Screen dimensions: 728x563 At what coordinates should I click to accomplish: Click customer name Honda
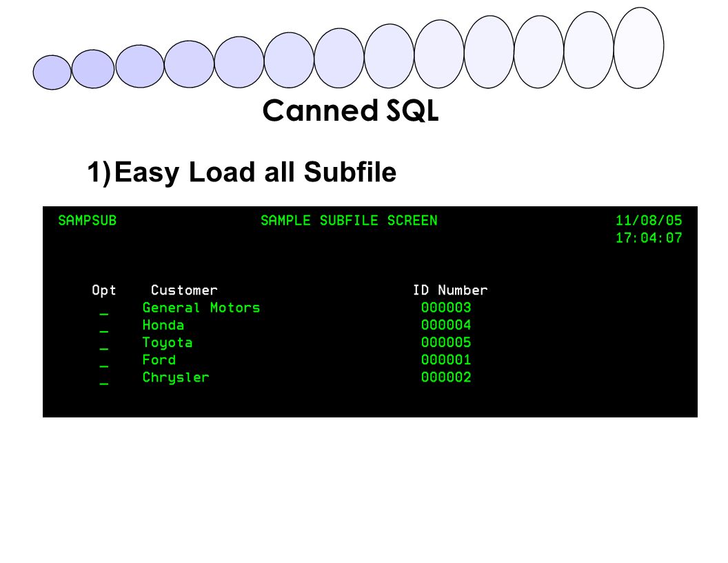coord(163,325)
